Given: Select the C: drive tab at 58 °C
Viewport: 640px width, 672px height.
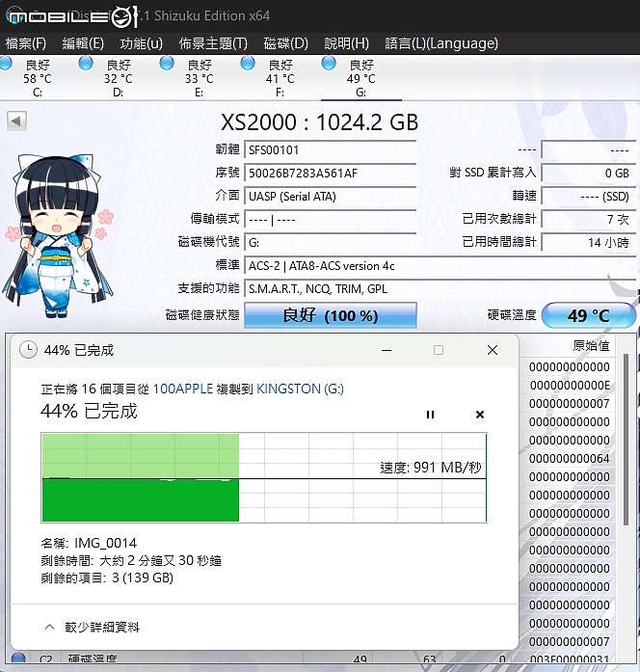Looking at the screenshot, I should coord(38,78).
